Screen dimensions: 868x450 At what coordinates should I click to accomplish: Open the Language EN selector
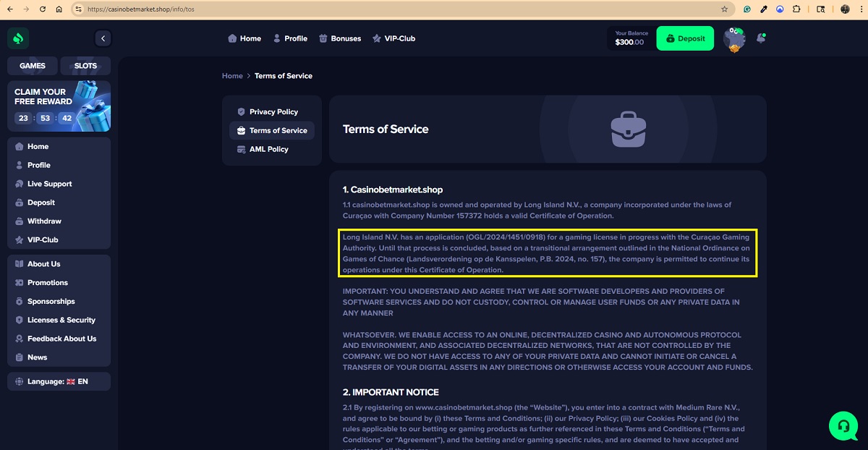59,381
